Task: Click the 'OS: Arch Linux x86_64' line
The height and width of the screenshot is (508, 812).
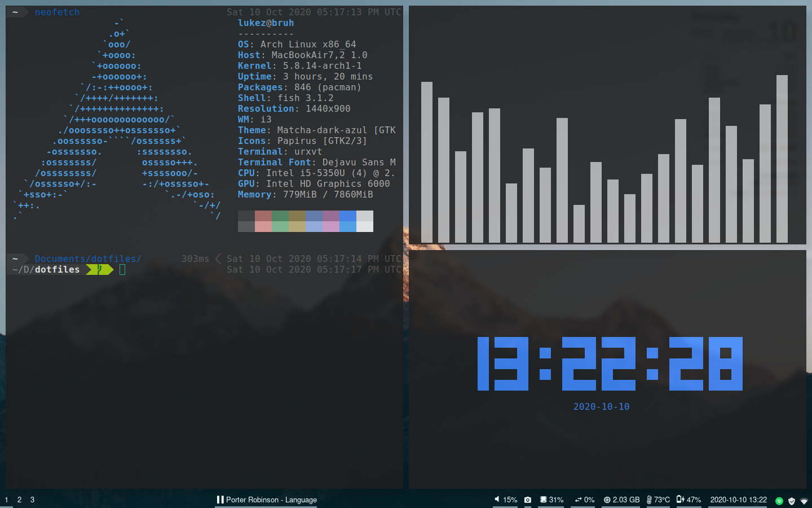Action: [x=297, y=44]
